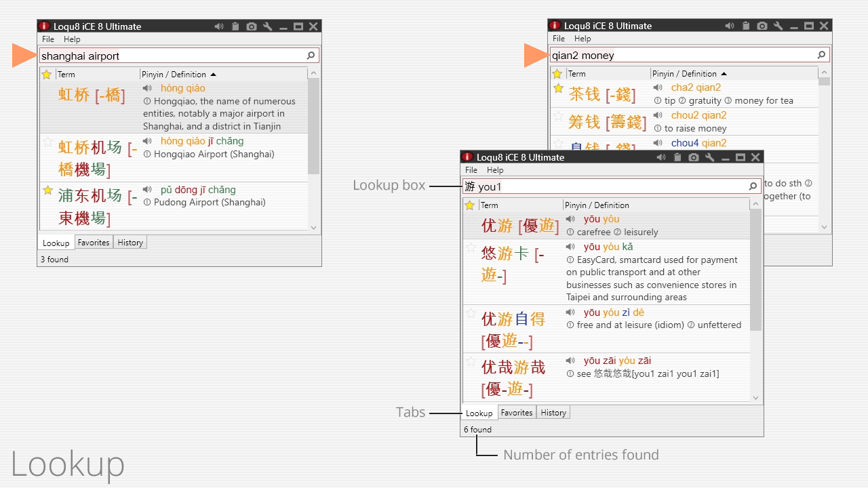The height and width of the screenshot is (488, 868).
Task: Click clipboard icon in 游 you1 window title bar
Action: click(x=677, y=157)
